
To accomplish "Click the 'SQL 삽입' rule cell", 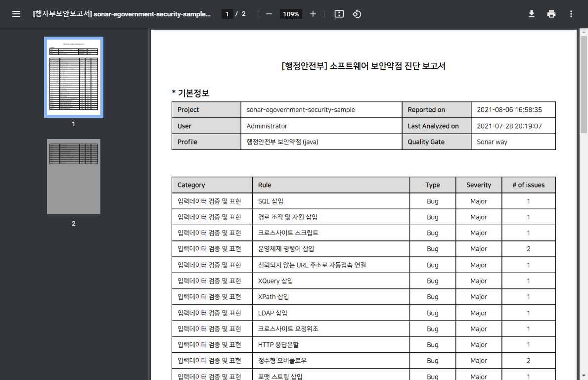I will [x=331, y=201].
